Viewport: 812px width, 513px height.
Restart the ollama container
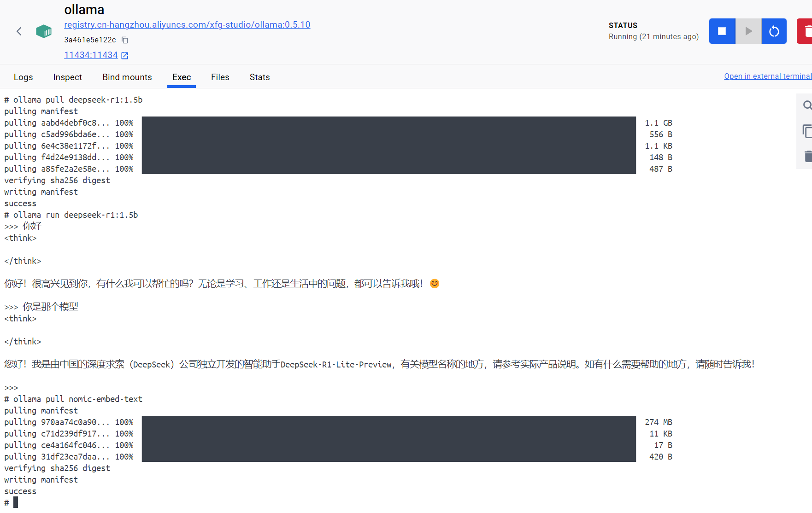774,31
